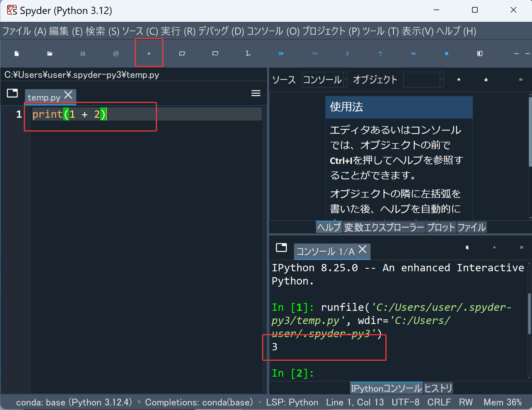
Task: Open help pane options menu
Action: pos(521,80)
